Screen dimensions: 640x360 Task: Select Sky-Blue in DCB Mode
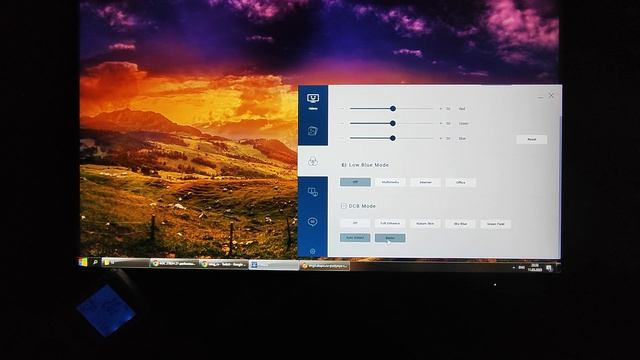click(460, 224)
